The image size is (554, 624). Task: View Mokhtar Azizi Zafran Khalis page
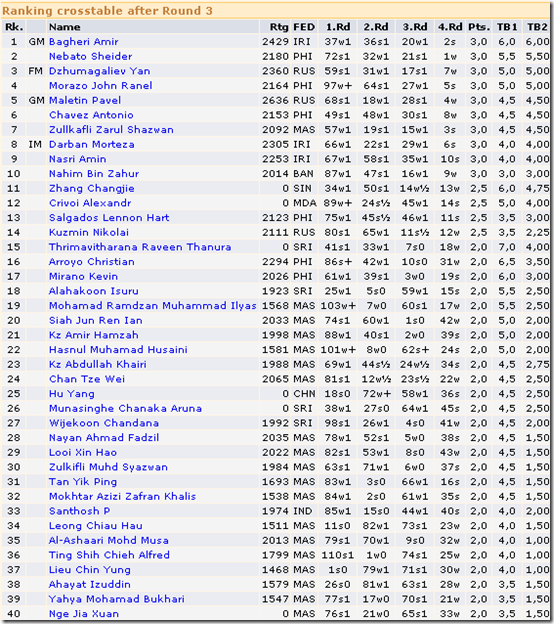[x=122, y=496]
